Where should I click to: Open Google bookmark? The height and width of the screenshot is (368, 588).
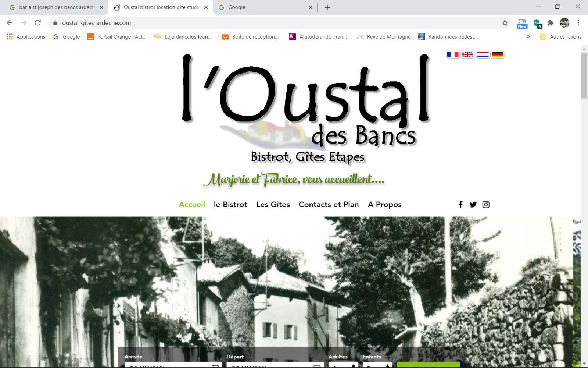coord(67,37)
